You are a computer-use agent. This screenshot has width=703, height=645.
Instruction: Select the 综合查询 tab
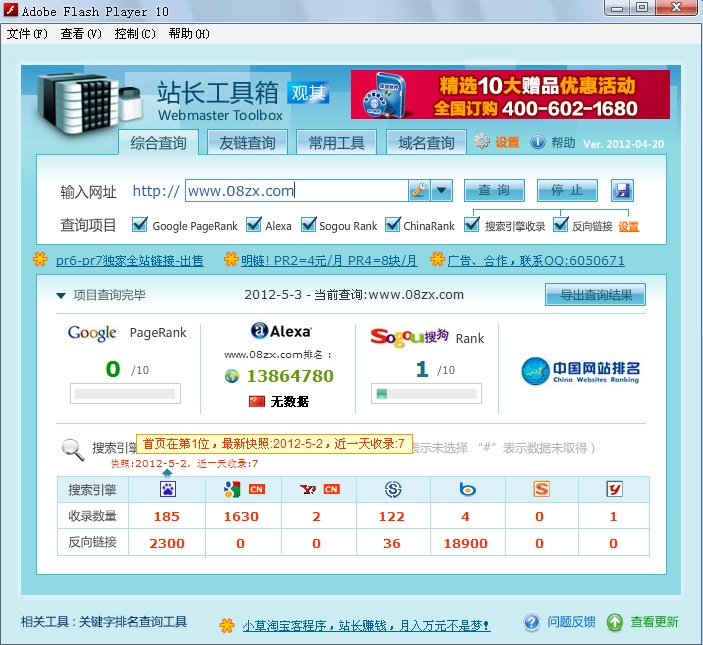click(158, 143)
